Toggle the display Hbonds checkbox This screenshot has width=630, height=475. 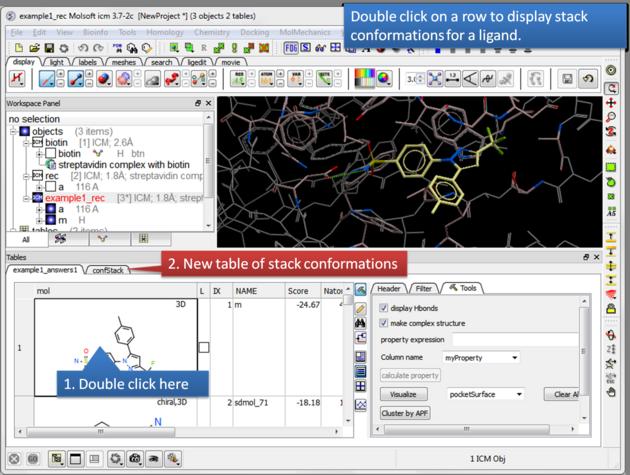pos(385,307)
